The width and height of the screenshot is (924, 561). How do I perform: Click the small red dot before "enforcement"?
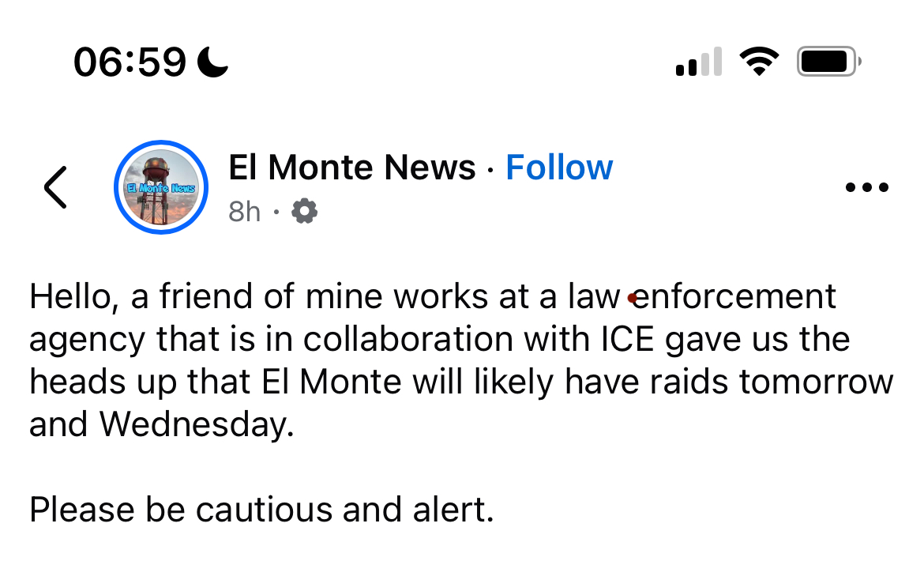[x=632, y=299]
